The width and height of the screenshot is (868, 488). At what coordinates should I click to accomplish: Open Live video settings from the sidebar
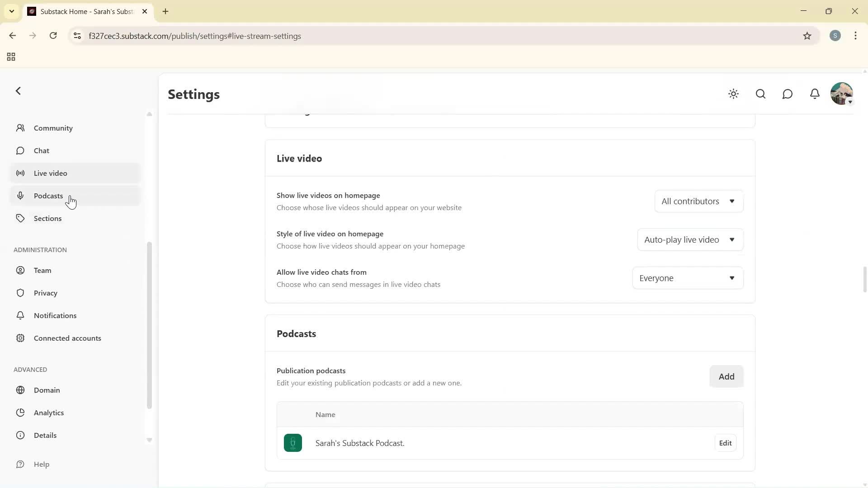51,173
